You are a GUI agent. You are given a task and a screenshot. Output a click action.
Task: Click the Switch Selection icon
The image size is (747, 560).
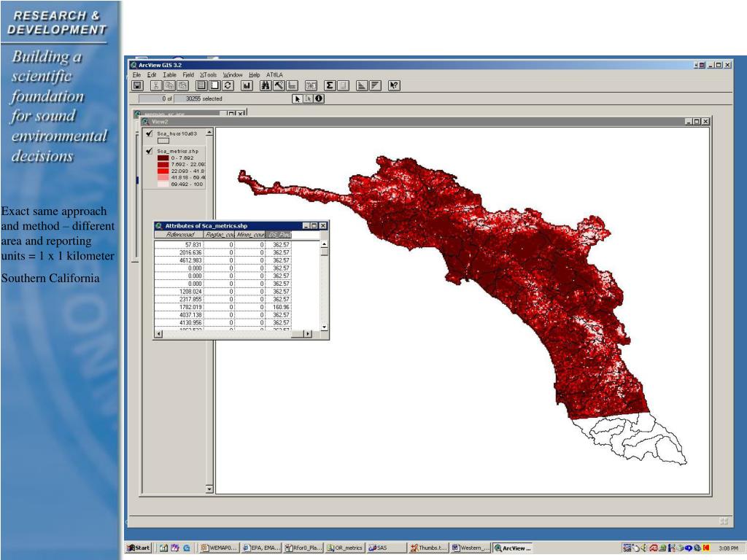(228, 86)
